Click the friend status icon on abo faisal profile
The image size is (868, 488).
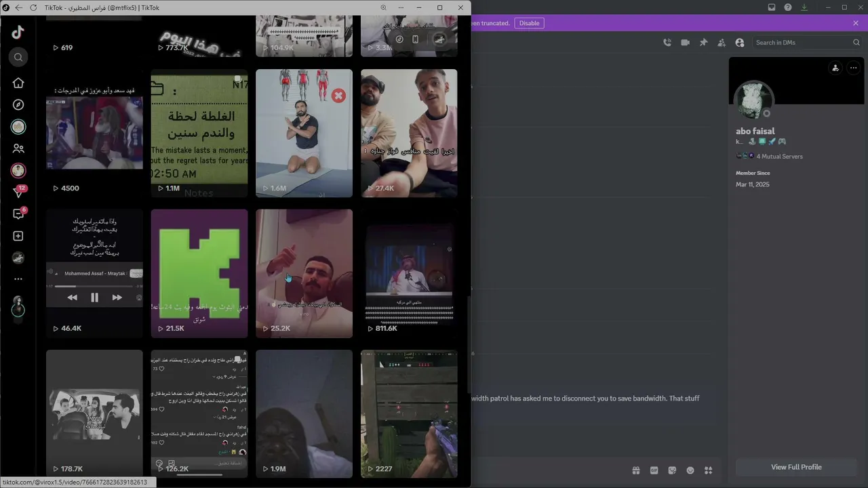(x=835, y=68)
